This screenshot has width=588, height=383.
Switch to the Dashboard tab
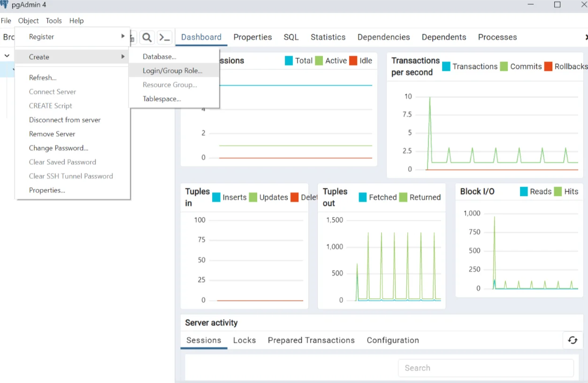201,37
